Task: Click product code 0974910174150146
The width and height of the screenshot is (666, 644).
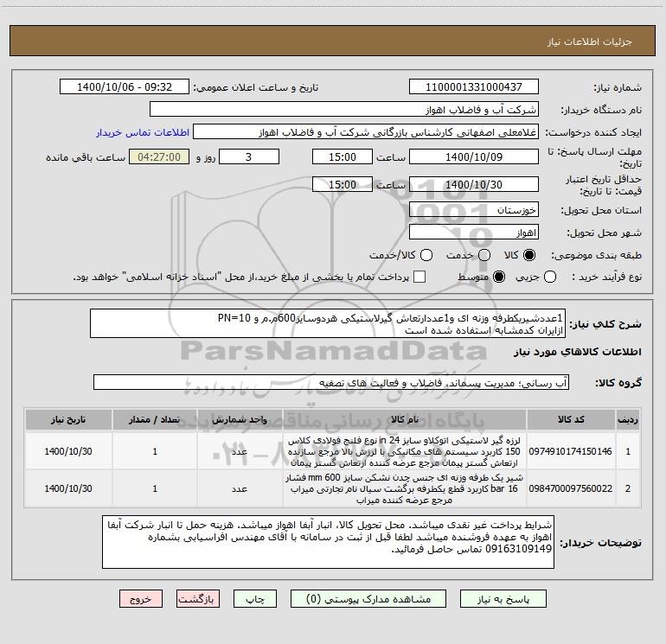Action: pyautogui.click(x=571, y=451)
